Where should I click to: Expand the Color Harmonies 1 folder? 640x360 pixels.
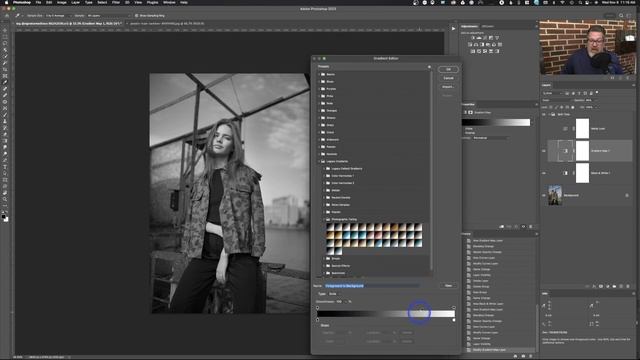tap(324, 176)
